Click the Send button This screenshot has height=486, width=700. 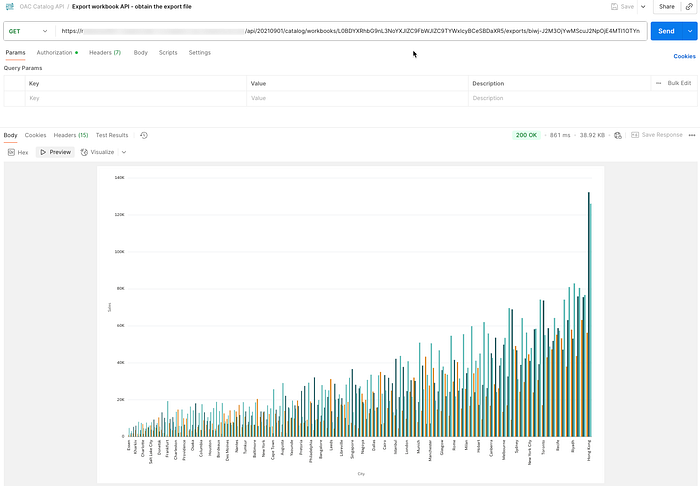click(x=666, y=31)
